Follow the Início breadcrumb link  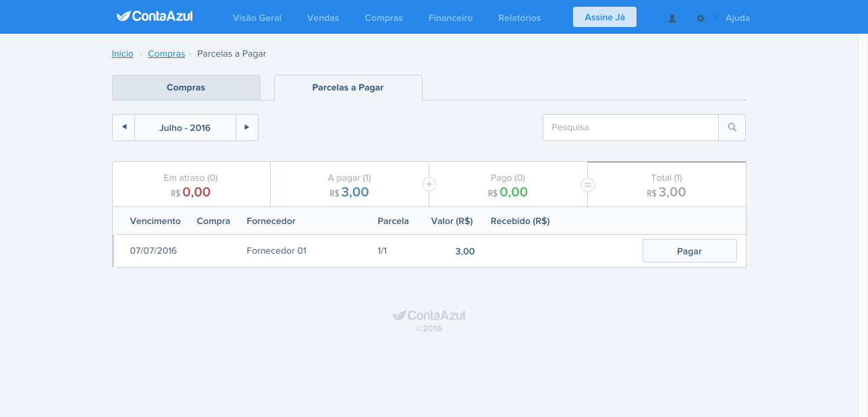(x=123, y=53)
